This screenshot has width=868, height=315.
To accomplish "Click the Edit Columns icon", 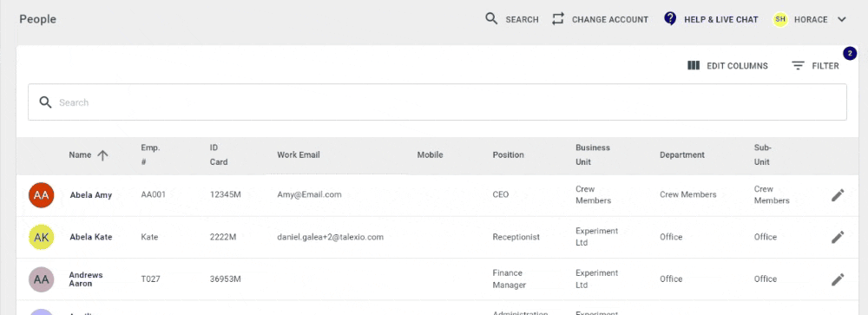I will (694, 65).
